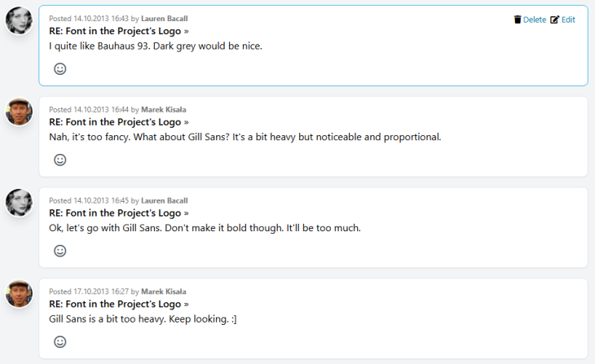Open Lauren Bacall's avatar on the 16:43 post
This screenshot has width=595, height=364.
[19, 21]
